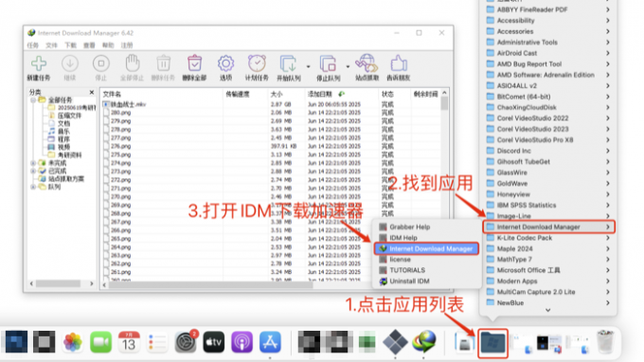Open the Podcasts dock icon

(x=241, y=342)
